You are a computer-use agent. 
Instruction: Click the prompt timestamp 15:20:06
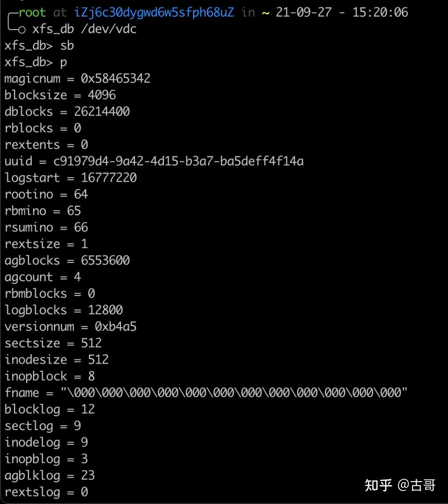380,13
